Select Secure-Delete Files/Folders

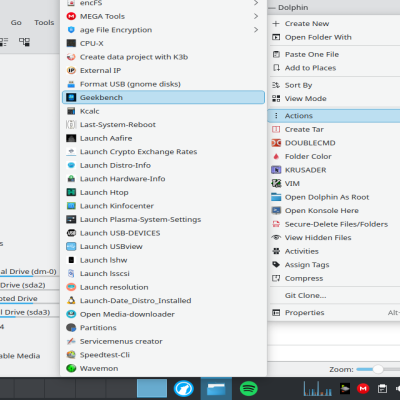click(334, 224)
